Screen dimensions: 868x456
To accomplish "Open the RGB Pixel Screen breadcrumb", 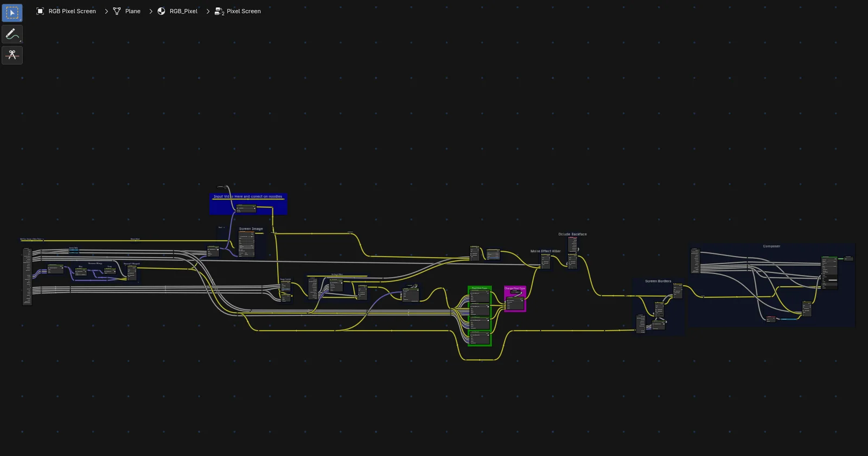I will [x=72, y=11].
